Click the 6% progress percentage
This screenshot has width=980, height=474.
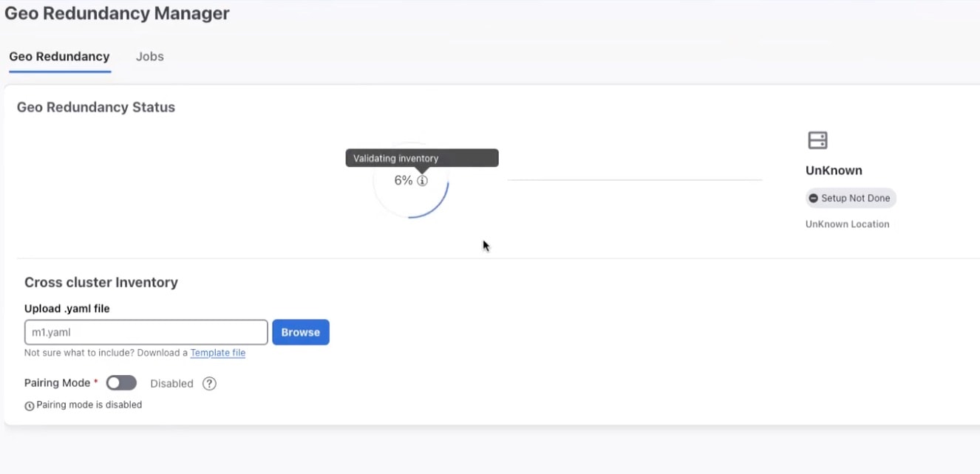pyautogui.click(x=403, y=181)
